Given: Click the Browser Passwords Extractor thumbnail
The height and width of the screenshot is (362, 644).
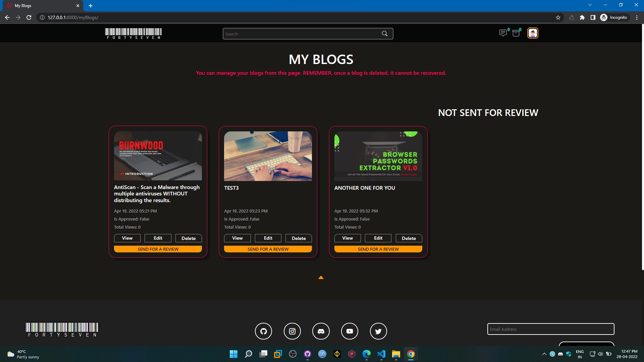Looking at the screenshot, I should pos(378,156).
